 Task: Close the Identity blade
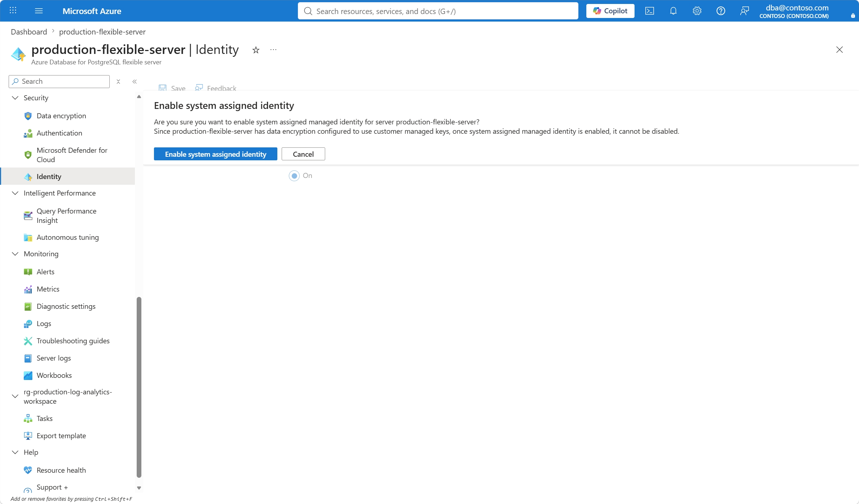[x=839, y=50]
